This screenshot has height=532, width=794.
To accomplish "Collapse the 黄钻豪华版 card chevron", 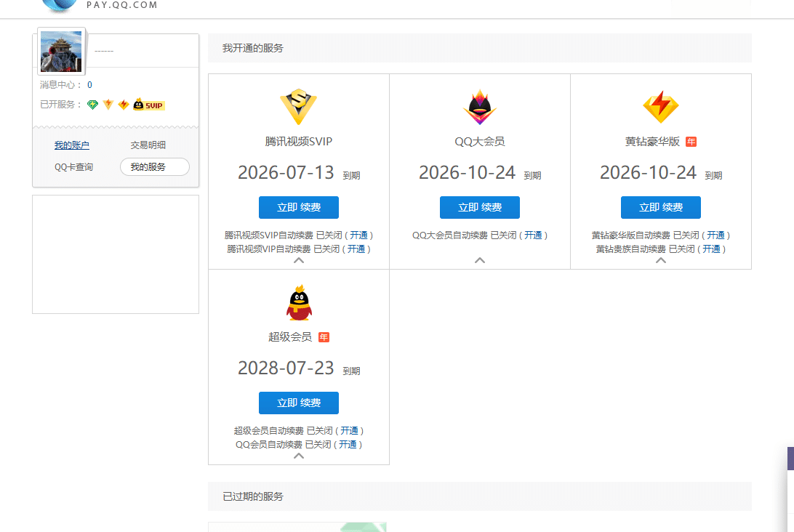I will pyautogui.click(x=661, y=260).
